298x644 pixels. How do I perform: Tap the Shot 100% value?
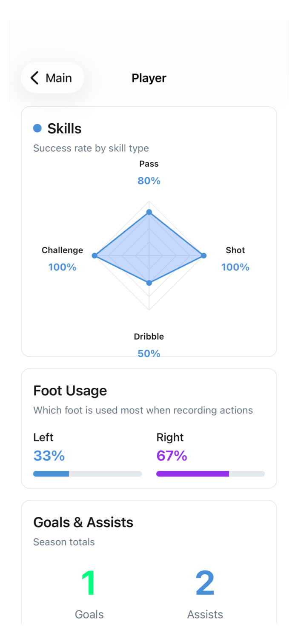click(x=235, y=267)
